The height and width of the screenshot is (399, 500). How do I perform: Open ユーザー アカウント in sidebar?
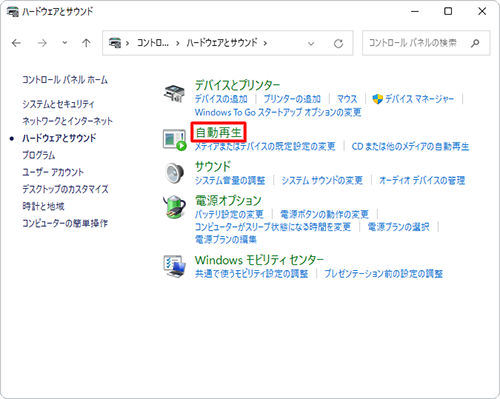[x=53, y=172]
